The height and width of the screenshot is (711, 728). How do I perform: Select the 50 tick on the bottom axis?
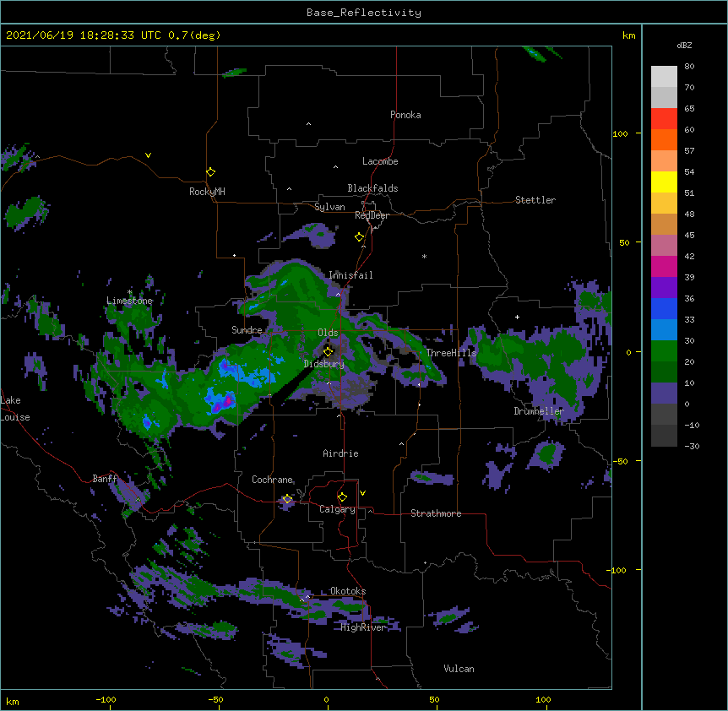pos(434,699)
